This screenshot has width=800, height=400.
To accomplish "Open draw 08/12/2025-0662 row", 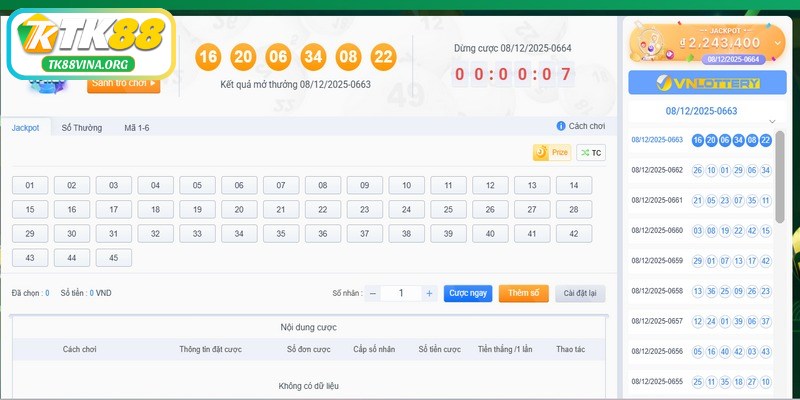I will (701, 170).
